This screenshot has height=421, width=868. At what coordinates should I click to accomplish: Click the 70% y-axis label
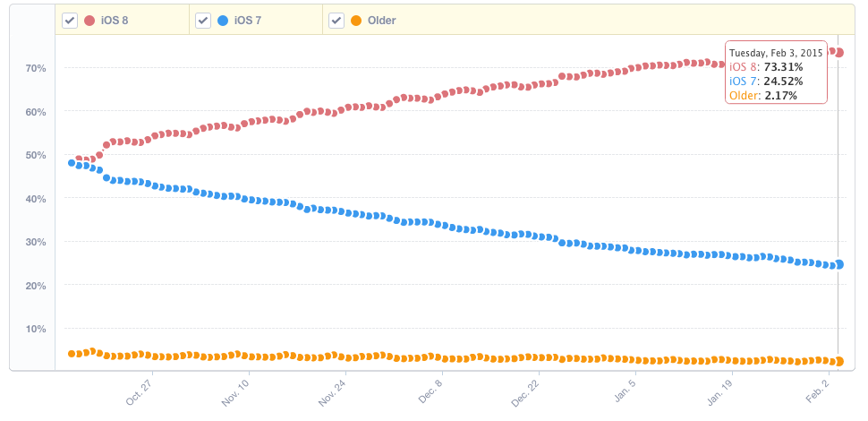(36, 68)
